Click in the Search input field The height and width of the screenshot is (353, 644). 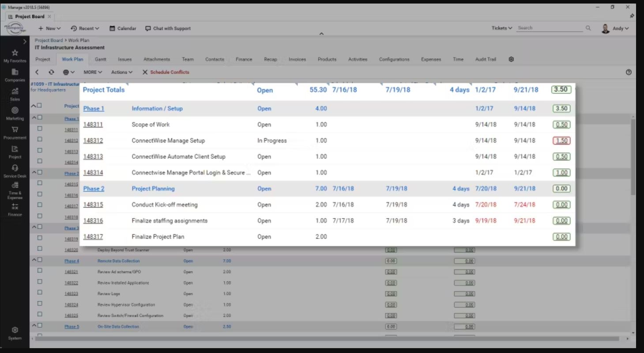(550, 28)
